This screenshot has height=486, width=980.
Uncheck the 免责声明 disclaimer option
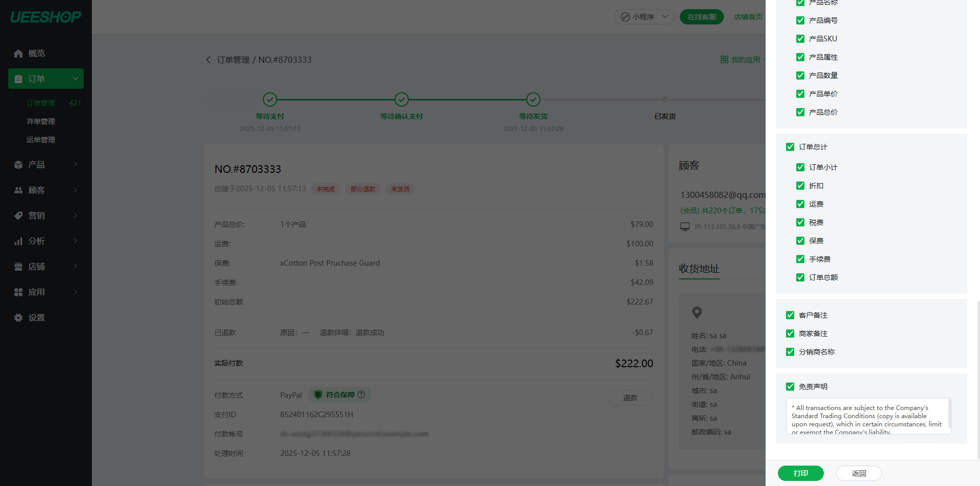790,387
